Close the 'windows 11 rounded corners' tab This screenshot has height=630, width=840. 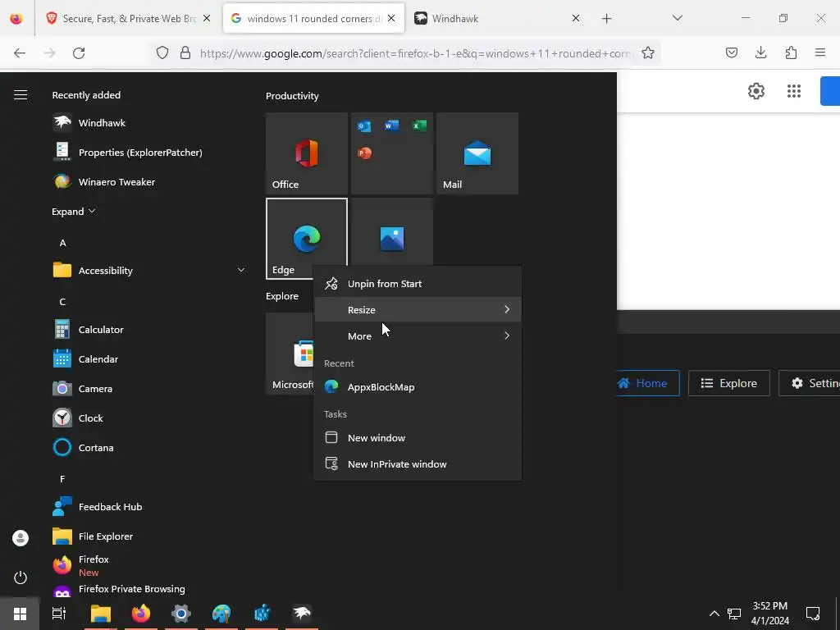coord(391,18)
